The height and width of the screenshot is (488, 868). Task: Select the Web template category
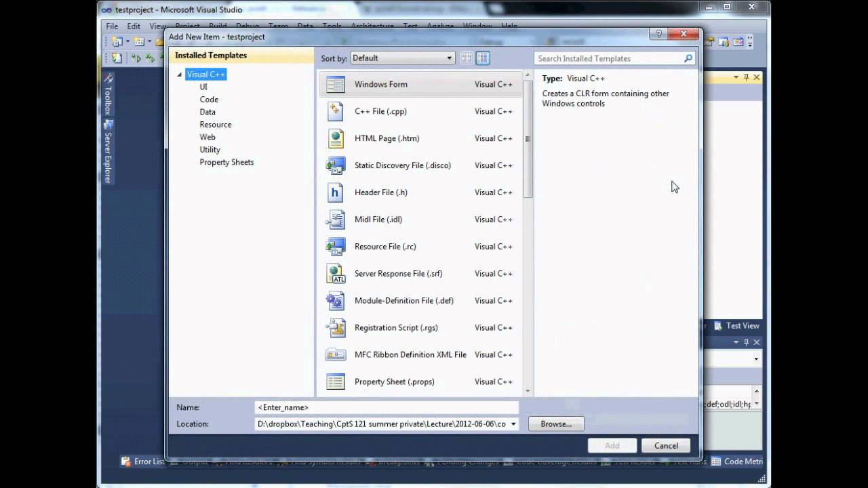tap(208, 137)
